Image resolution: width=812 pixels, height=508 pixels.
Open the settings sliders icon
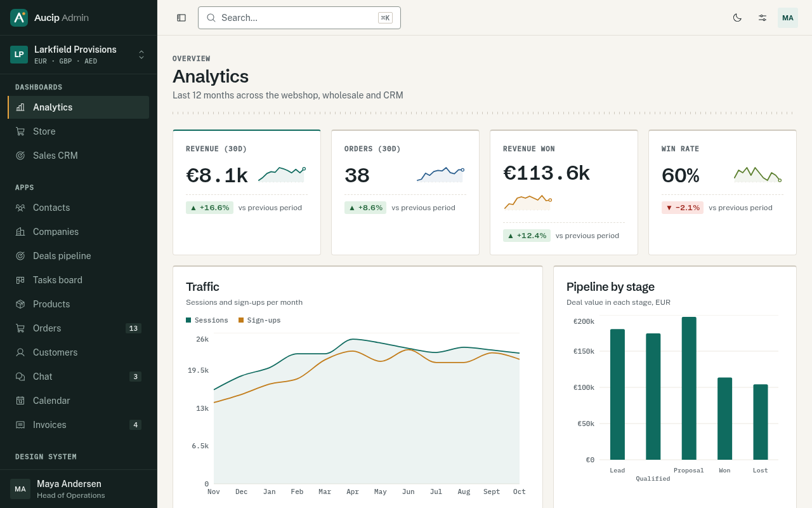click(x=763, y=18)
